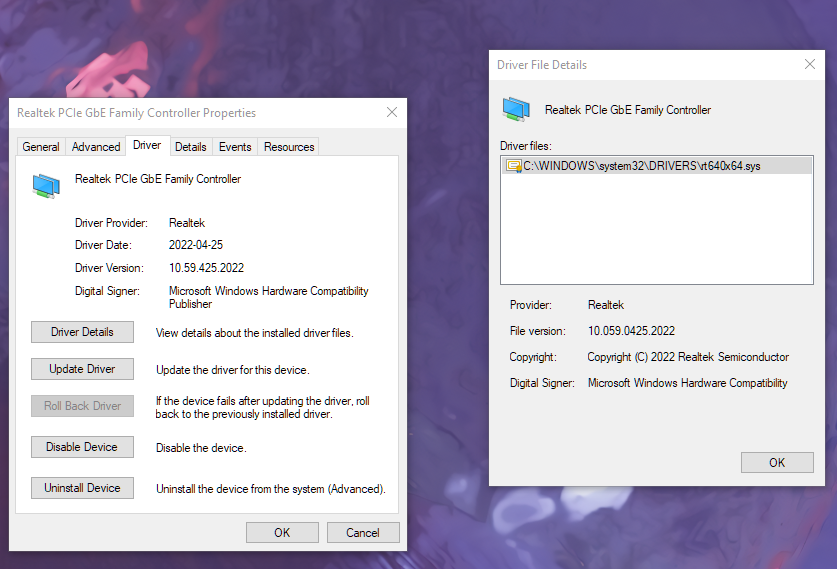
Task: Click the 'Disable the device.' description
Action: pyautogui.click(x=201, y=448)
